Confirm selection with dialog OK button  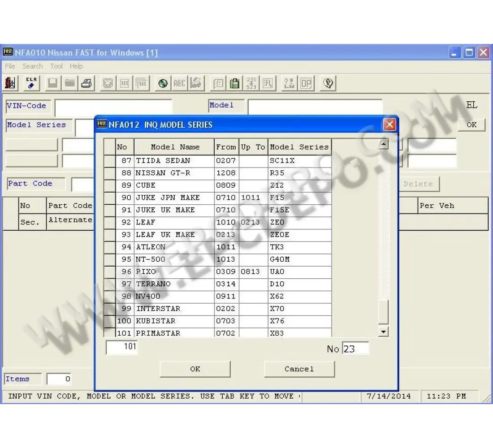pos(195,369)
